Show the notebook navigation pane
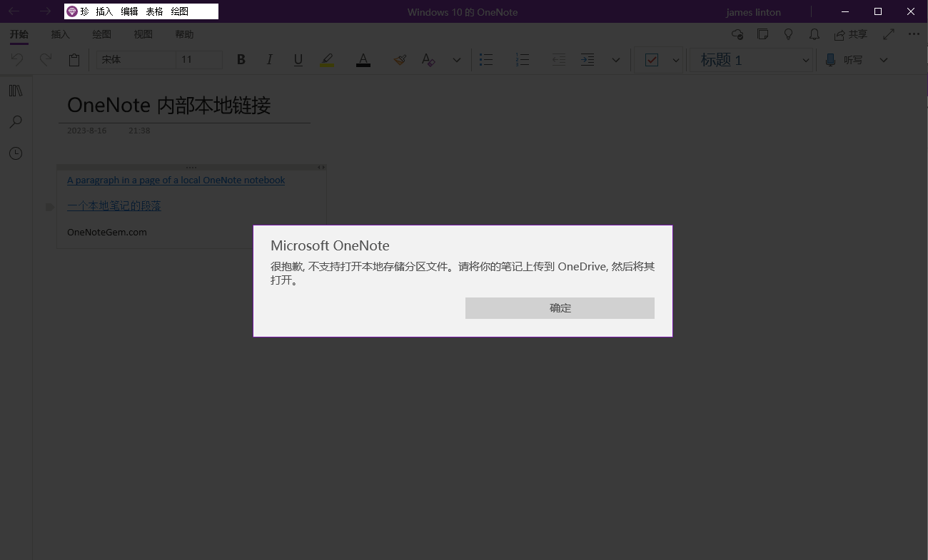Viewport: 928px width, 560px height. pos(16,91)
